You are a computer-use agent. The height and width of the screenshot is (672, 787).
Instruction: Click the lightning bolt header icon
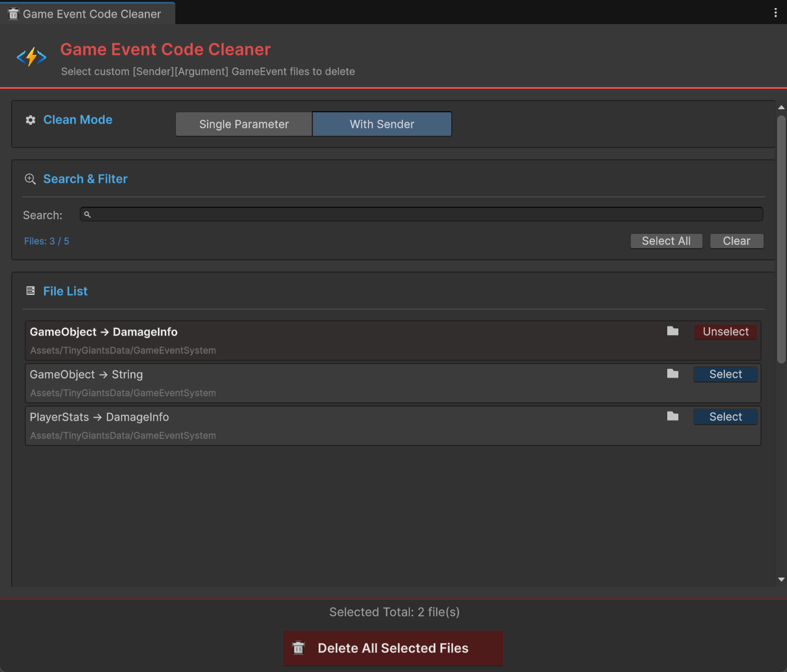(31, 56)
